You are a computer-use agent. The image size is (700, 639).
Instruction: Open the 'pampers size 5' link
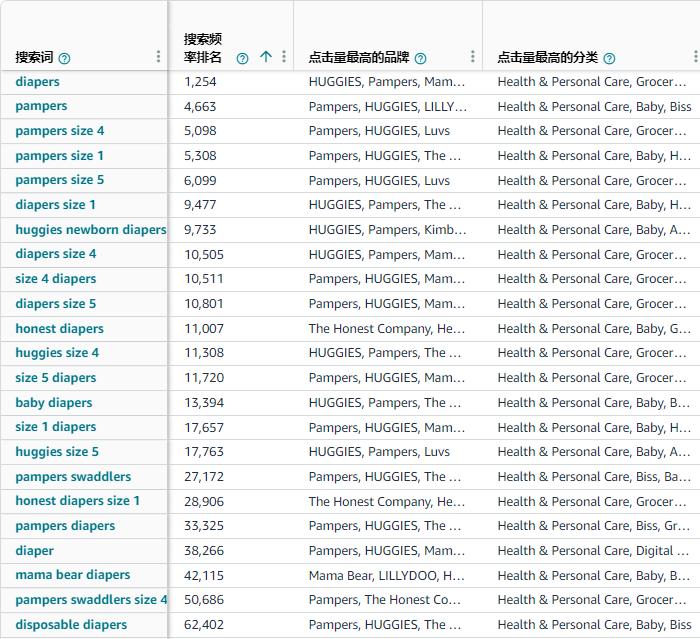59,180
